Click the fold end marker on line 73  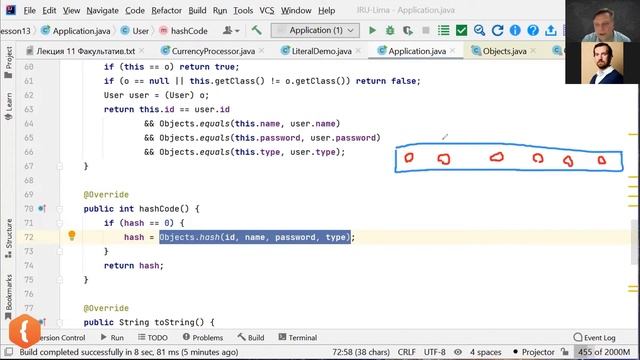60,251
